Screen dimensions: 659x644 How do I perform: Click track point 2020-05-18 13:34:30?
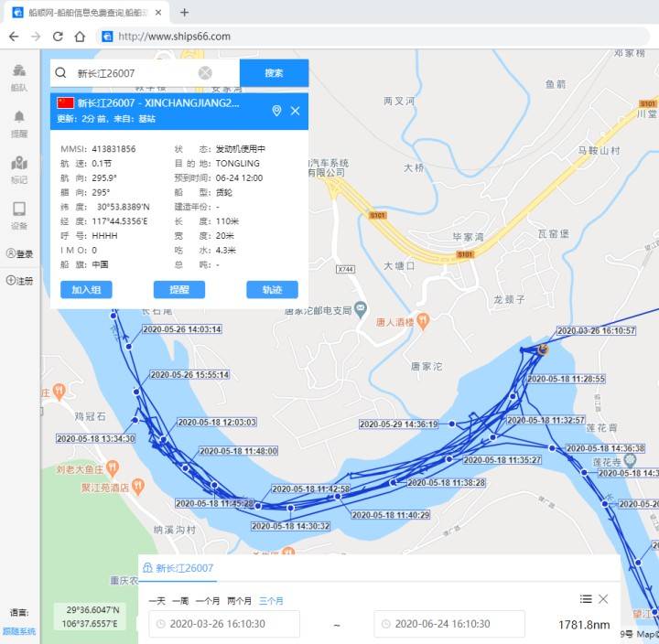tap(135, 420)
